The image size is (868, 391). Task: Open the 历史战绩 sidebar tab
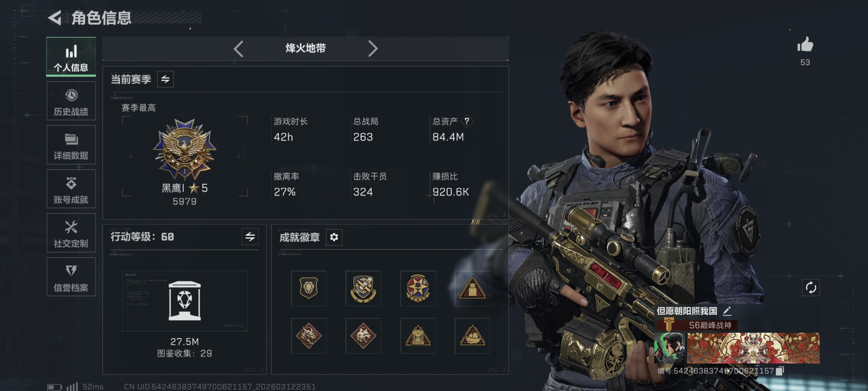point(71,101)
